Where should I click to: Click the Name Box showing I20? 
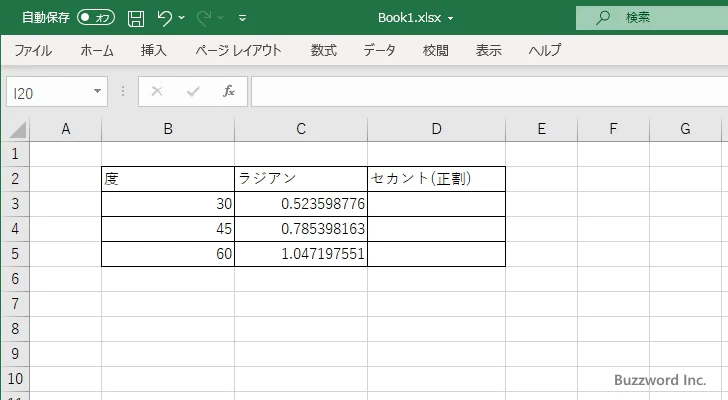[49, 92]
